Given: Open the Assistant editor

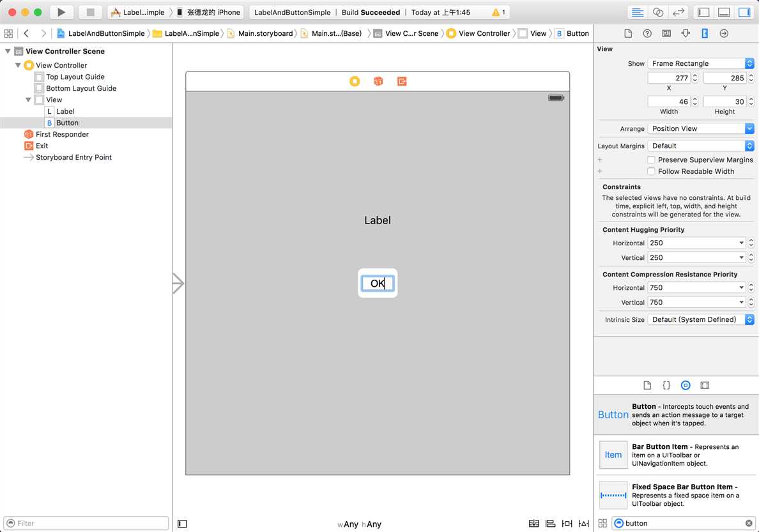Looking at the screenshot, I should click(x=657, y=12).
